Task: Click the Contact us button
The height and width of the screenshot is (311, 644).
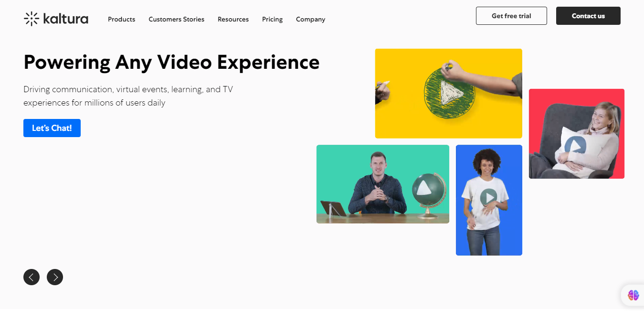Action: click(x=588, y=16)
